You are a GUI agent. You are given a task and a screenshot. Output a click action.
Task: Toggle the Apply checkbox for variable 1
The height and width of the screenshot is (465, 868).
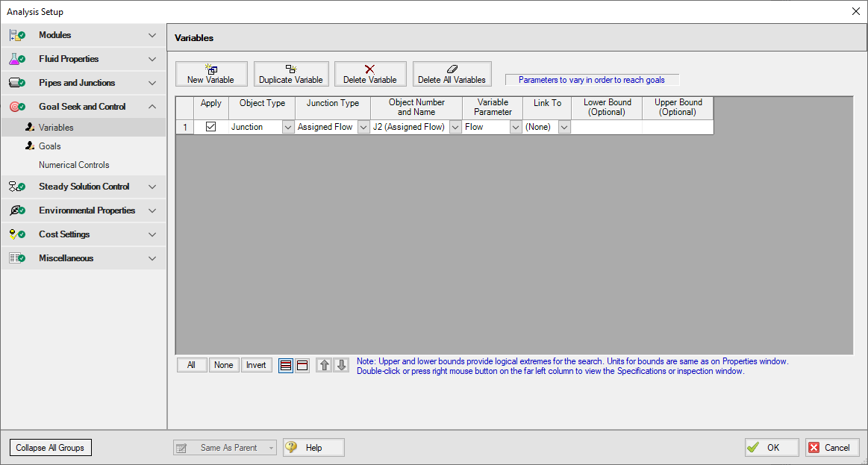210,126
